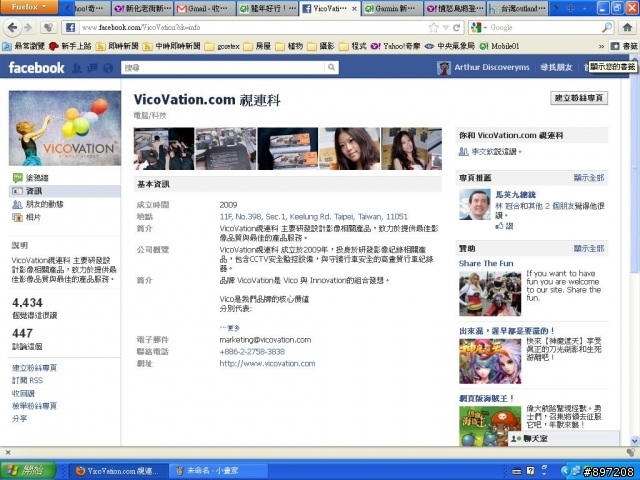Viewport: 640px width, 480px height.
Task: Open the Mobile01 bookmark
Action: (x=500, y=46)
